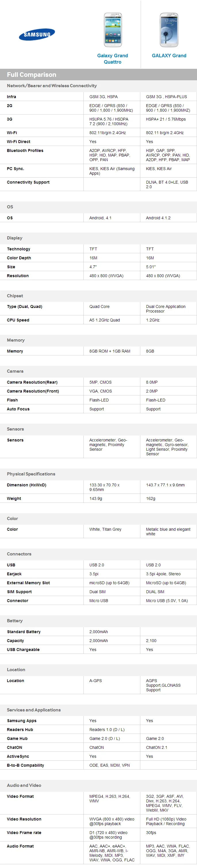Image resolution: width=197 pixels, height=868 pixels.
Task: Click the Sensors section heading
Action: tap(15, 429)
